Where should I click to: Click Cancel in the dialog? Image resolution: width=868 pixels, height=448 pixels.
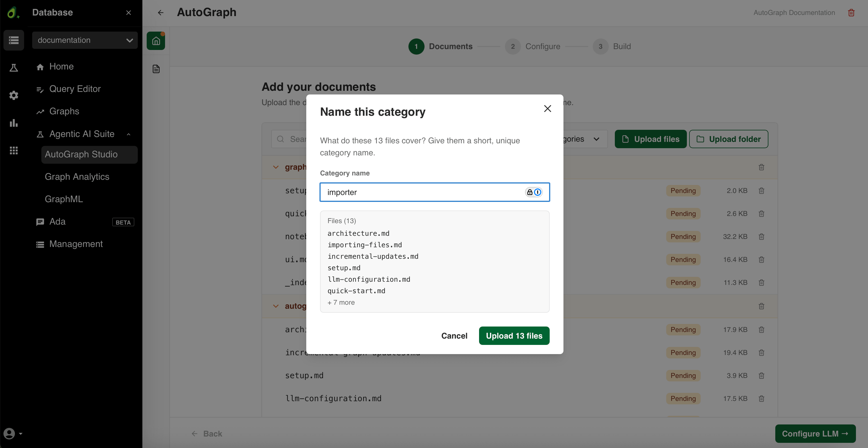tap(454, 336)
